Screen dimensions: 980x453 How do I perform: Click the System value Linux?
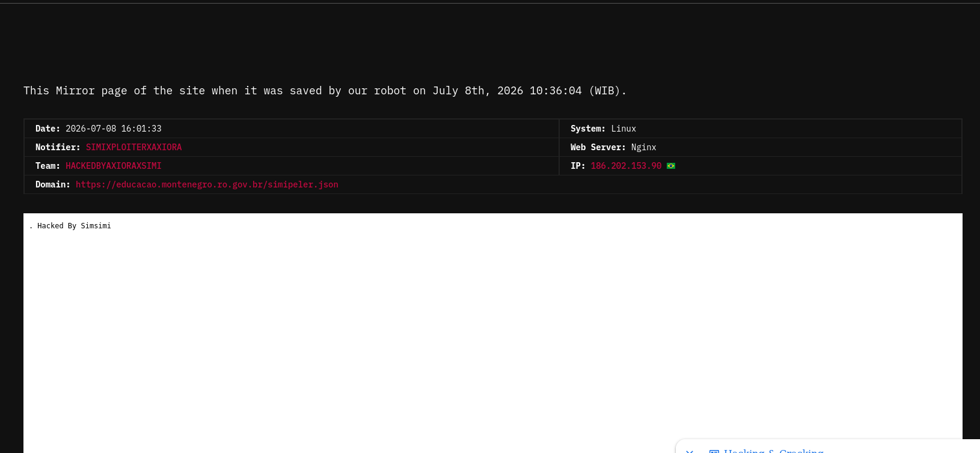623,129
